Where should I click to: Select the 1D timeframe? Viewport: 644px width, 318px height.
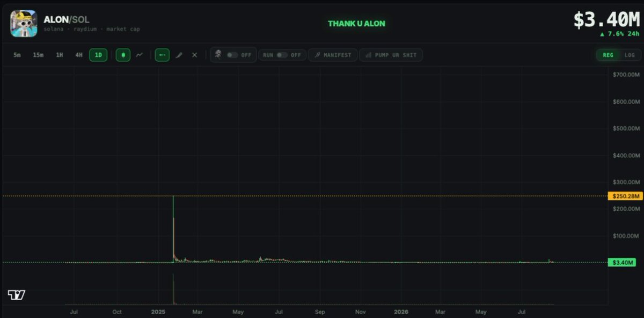[x=98, y=55]
